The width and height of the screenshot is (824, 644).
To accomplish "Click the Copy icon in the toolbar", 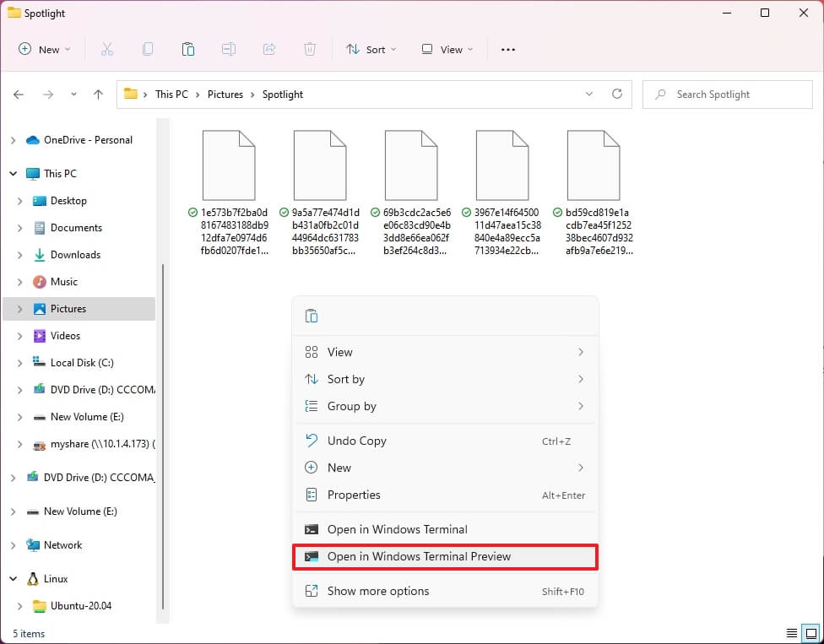I will click(x=148, y=49).
